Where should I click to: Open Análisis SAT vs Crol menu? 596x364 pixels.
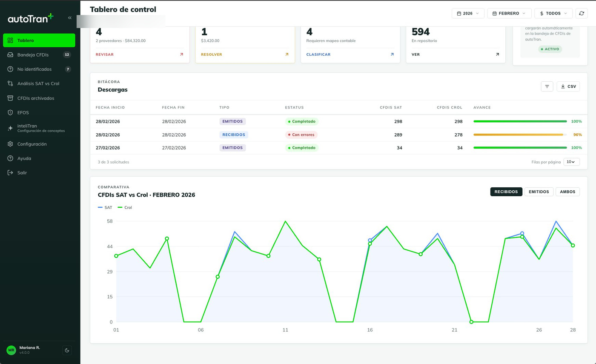39,84
